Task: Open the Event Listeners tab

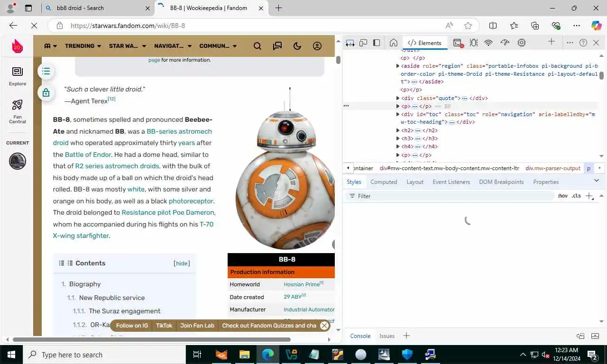Action: pos(451,182)
